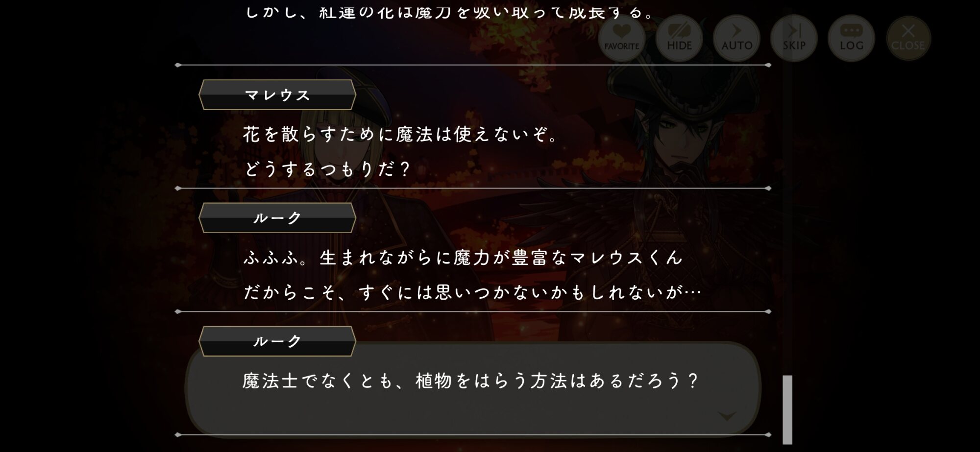Tap the line beginning だからこそ、すぐには
Screen dimensions: 980x452
(x=473, y=292)
